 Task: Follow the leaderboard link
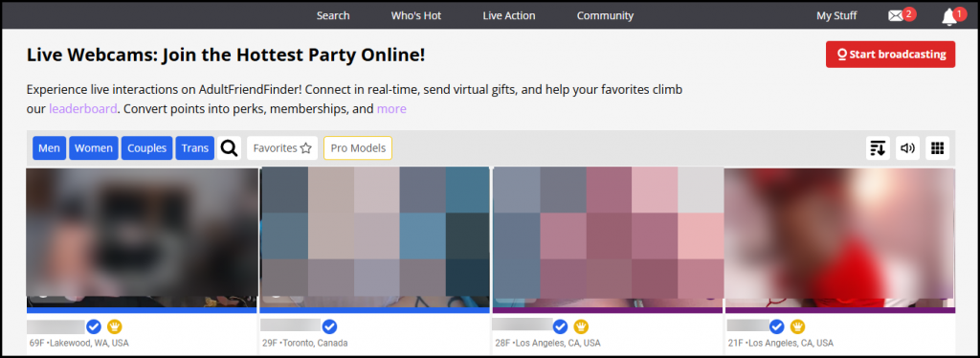(x=83, y=109)
